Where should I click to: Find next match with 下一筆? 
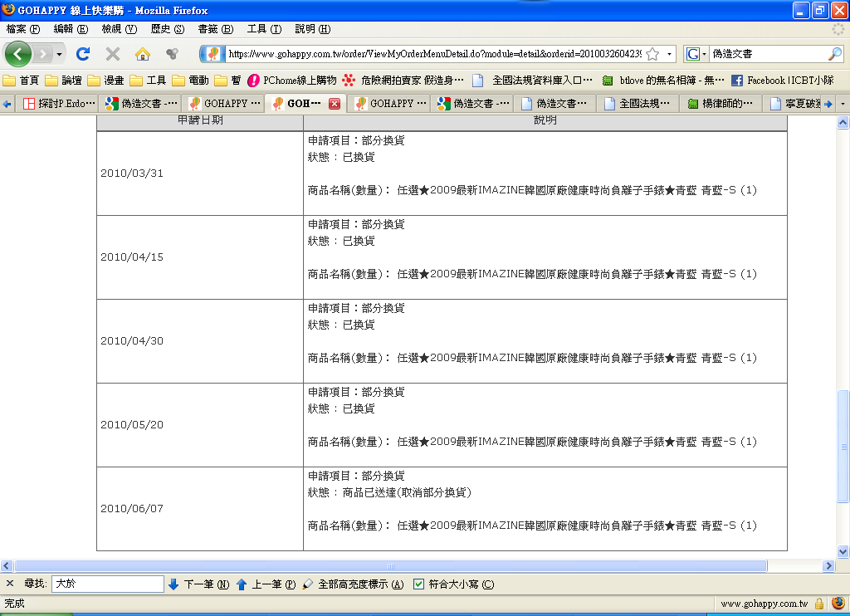[198, 584]
